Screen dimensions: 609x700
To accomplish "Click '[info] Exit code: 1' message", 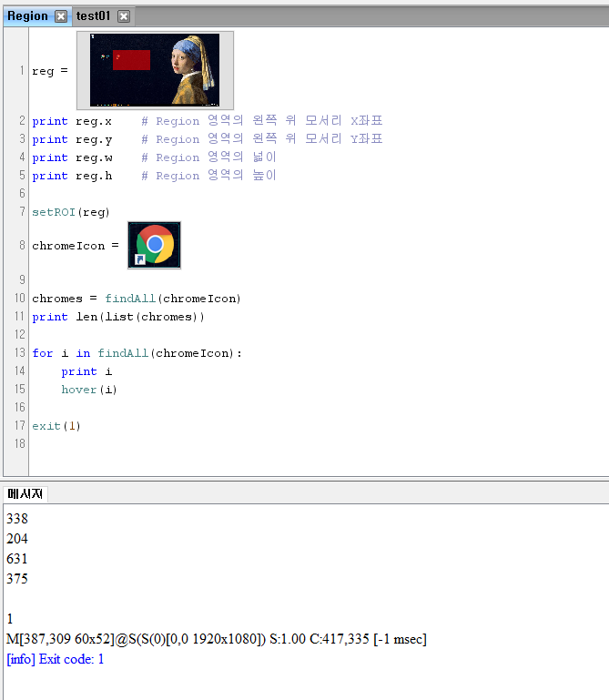I will click(56, 659).
